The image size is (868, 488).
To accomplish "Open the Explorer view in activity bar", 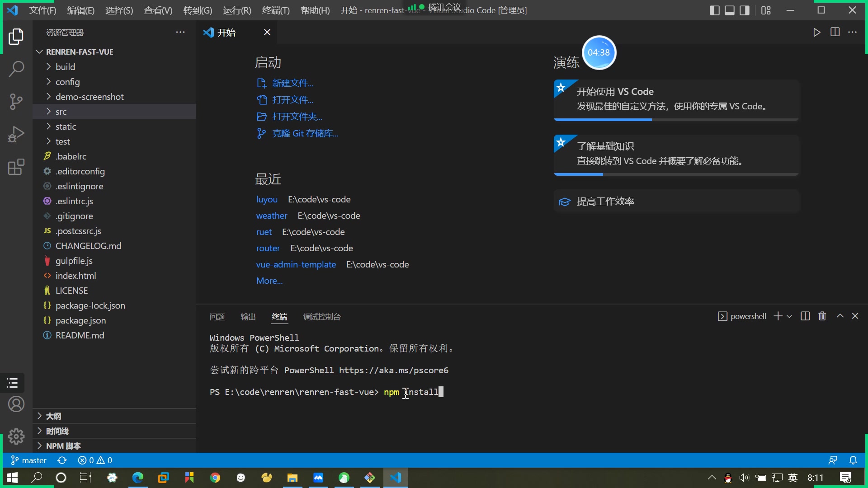I will click(x=16, y=37).
